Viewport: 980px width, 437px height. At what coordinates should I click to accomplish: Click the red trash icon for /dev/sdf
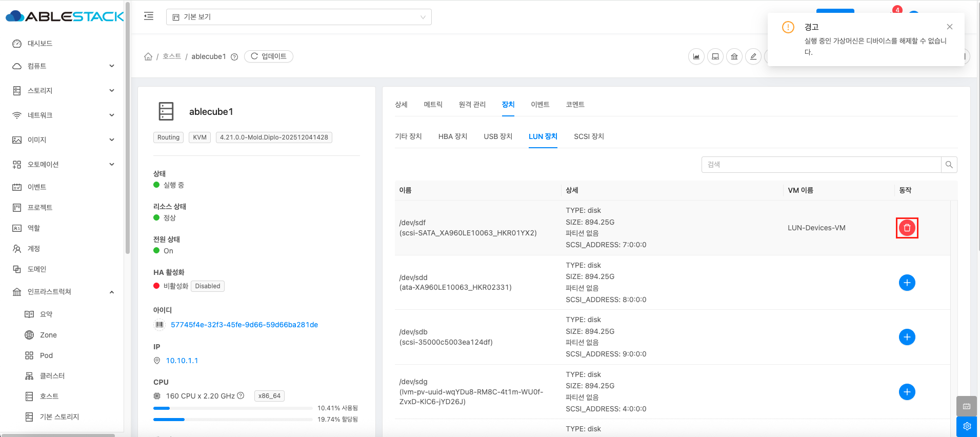(x=907, y=228)
